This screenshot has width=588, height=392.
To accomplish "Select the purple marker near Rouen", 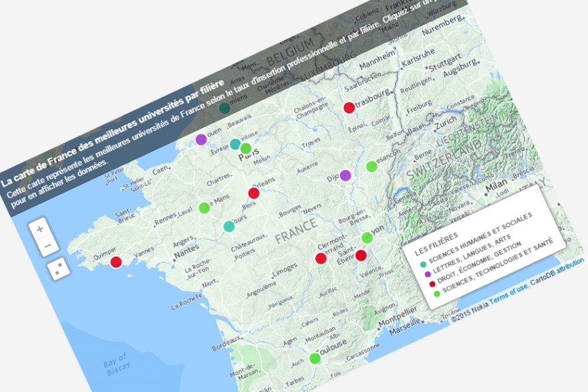I will click(200, 139).
